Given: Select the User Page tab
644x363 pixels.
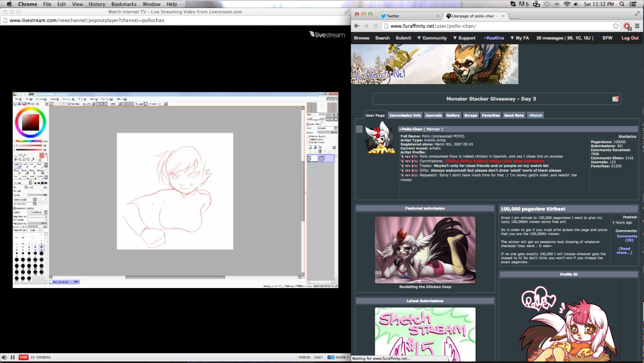Looking at the screenshot, I should click(375, 115).
